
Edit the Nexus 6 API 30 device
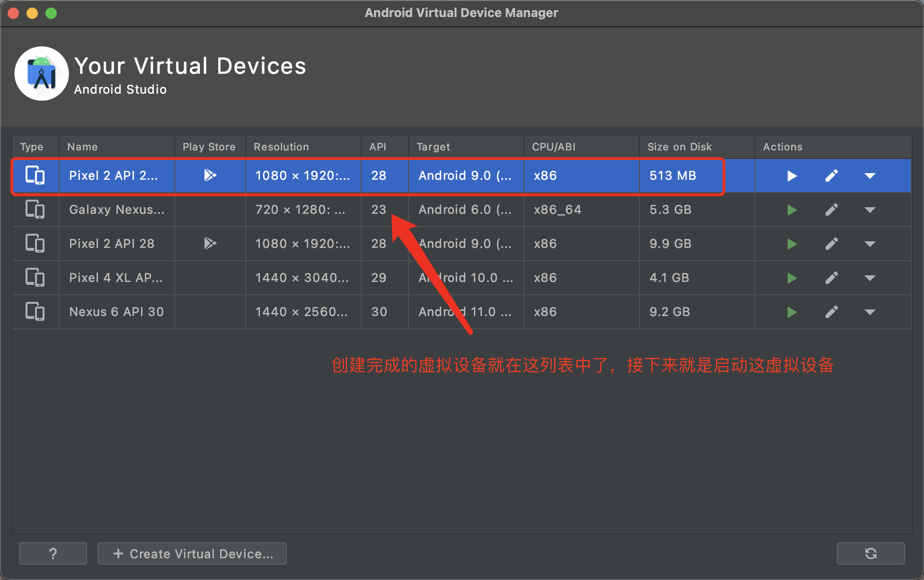[832, 312]
